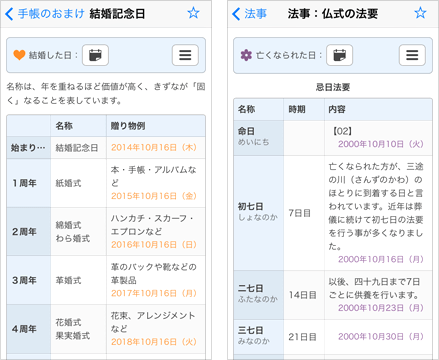Click gift text ハンカチ・スカーフ・エプロンなど

pyautogui.click(x=152, y=225)
